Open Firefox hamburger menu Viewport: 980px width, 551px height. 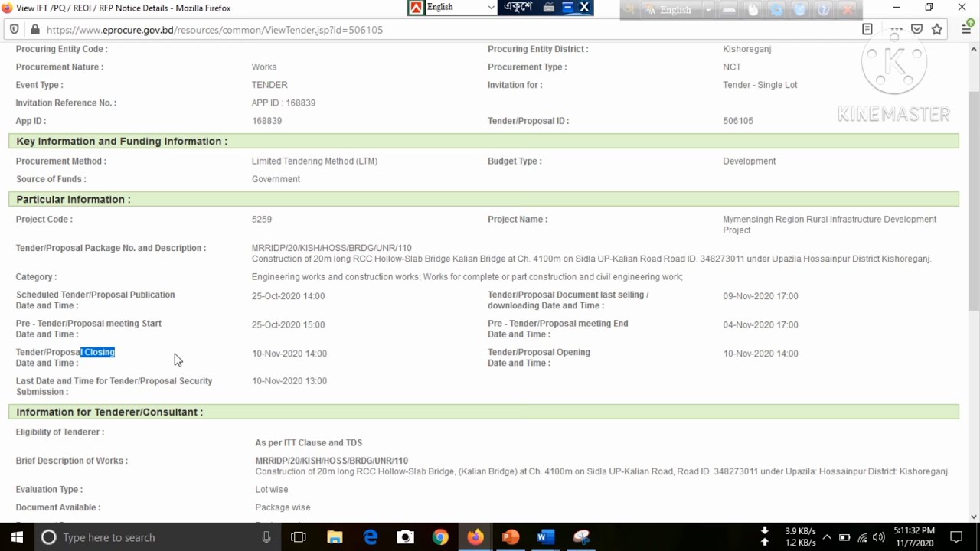coord(966,29)
